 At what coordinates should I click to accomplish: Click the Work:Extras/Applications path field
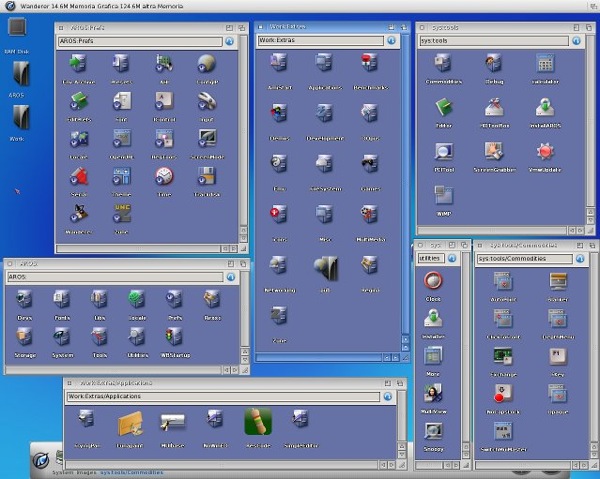(224, 397)
